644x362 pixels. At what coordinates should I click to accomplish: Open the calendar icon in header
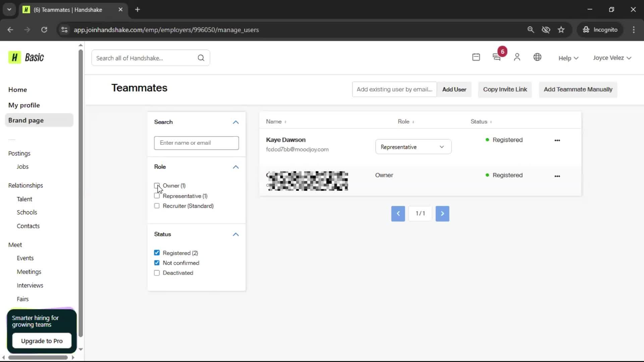[x=476, y=57]
